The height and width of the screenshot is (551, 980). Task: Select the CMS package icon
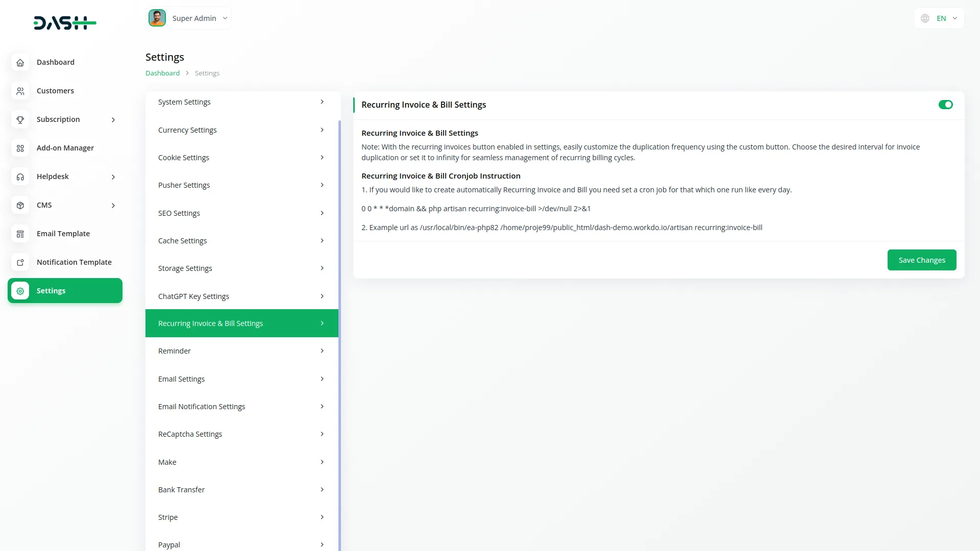pos(20,205)
